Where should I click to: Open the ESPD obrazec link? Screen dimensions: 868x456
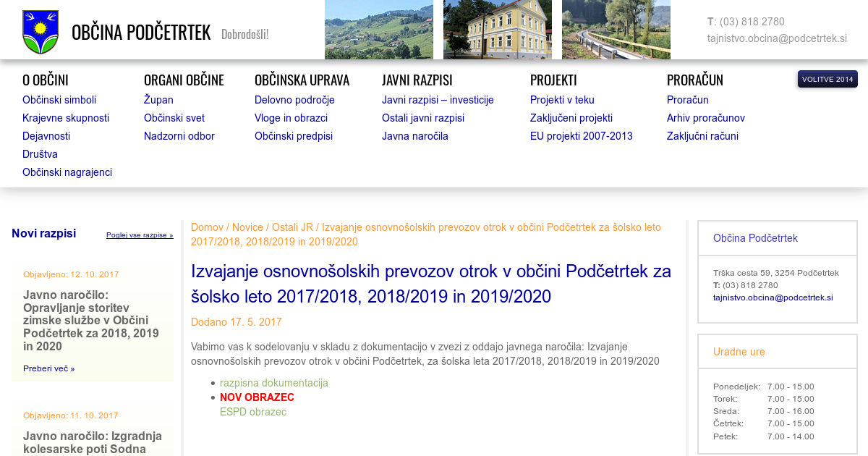pos(252,412)
